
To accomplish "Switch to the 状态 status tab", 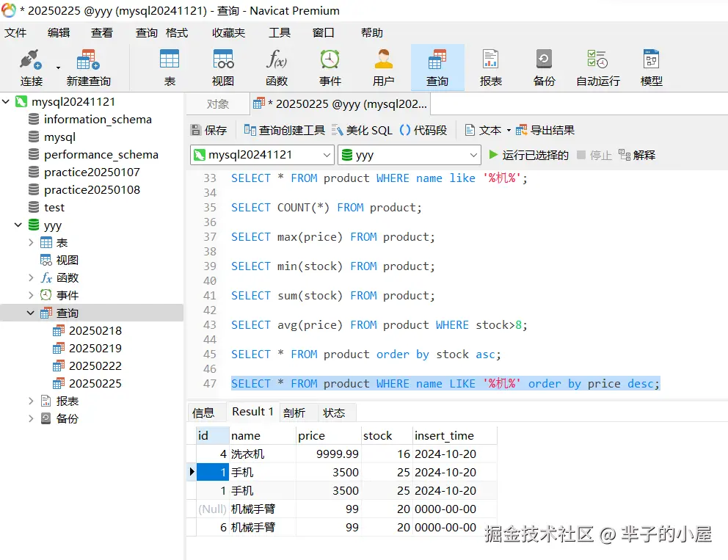I will [334, 412].
